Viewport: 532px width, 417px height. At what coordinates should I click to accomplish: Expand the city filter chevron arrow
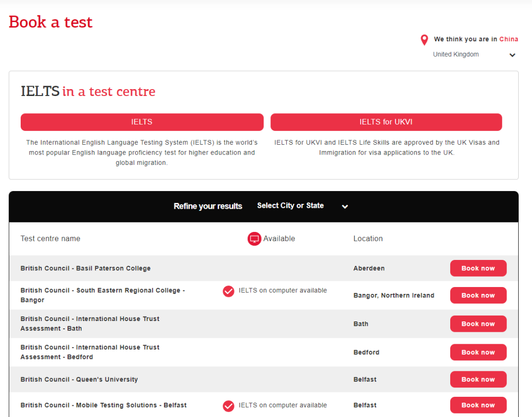tap(345, 206)
